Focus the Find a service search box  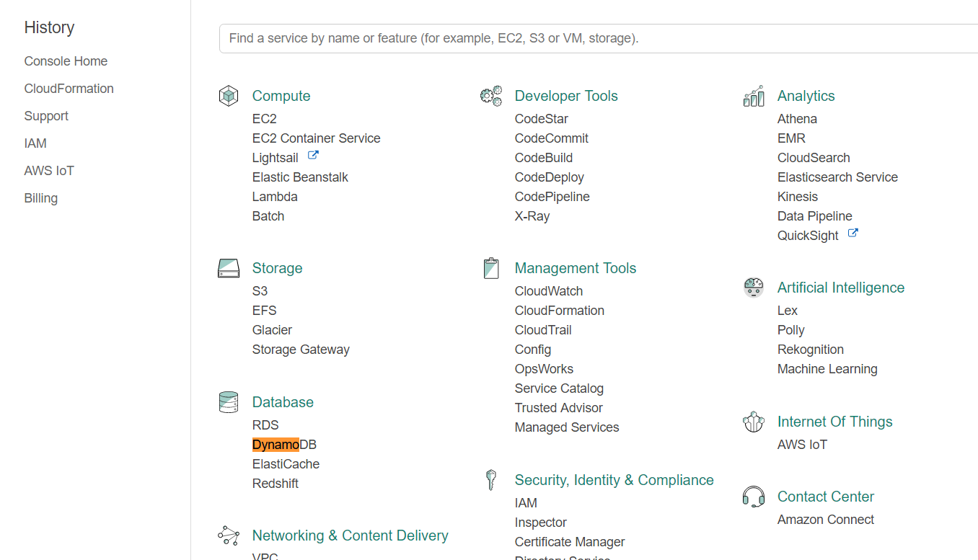coord(599,38)
